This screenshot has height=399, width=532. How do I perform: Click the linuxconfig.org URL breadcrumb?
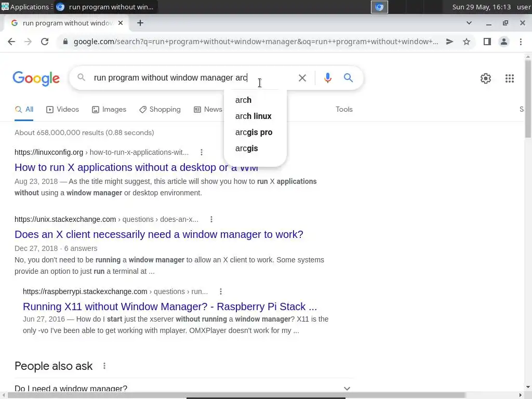[101, 152]
